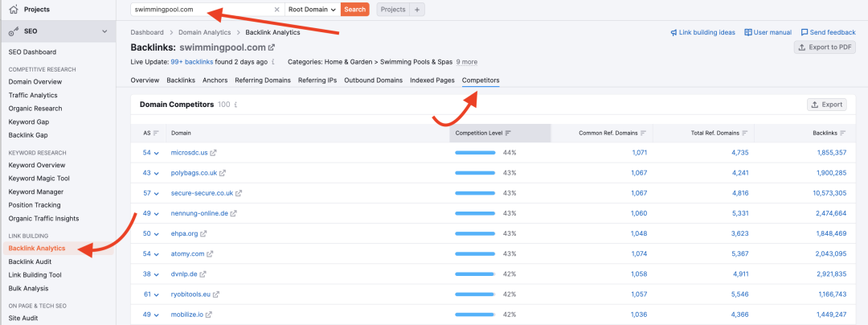The height and width of the screenshot is (325, 868).
Task: Open Backlink Gap in sidebar
Action: [x=27, y=135]
